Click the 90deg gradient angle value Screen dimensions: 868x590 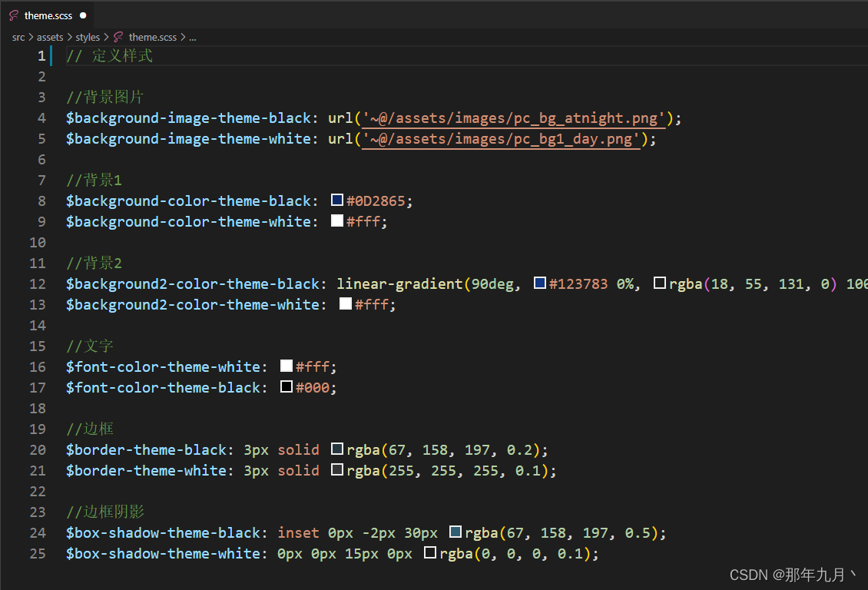point(492,284)
